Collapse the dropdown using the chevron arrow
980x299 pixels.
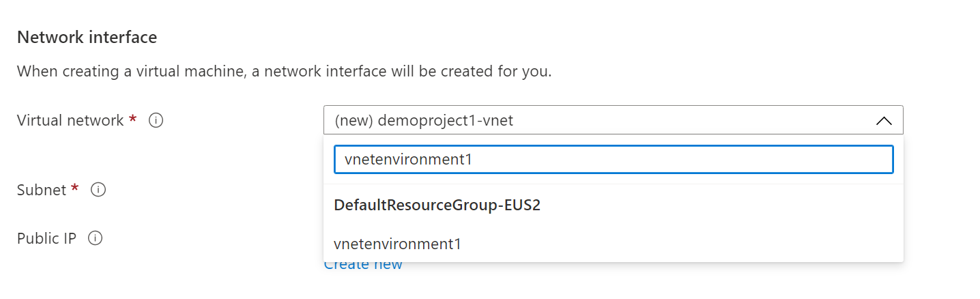pyautogui.click(x=883, y=121)
